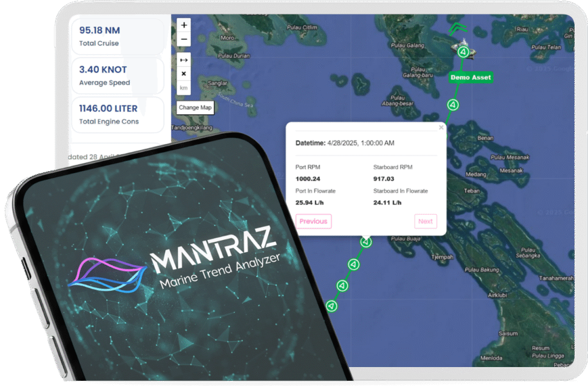Click the Demo Asset label

pos(470,77)
